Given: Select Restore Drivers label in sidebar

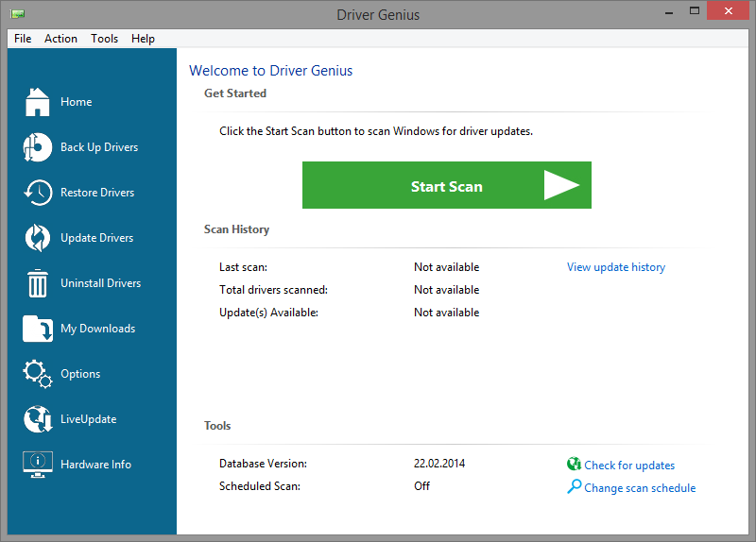Looking at the screenshot, I should pyautogui.click(x=97, y=193).
